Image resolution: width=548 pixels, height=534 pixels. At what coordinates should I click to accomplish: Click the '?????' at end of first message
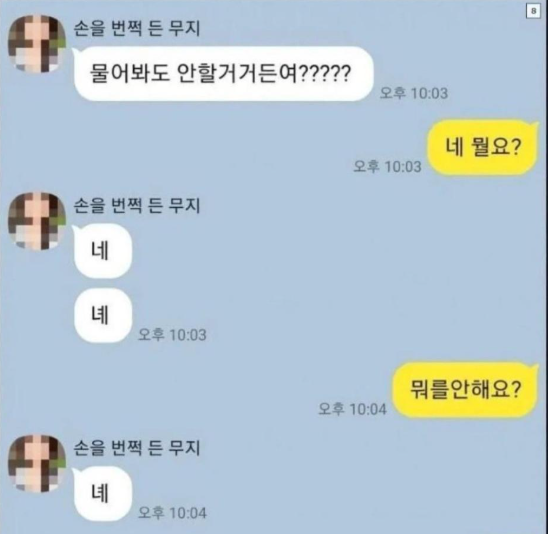(x=325, y=74)
